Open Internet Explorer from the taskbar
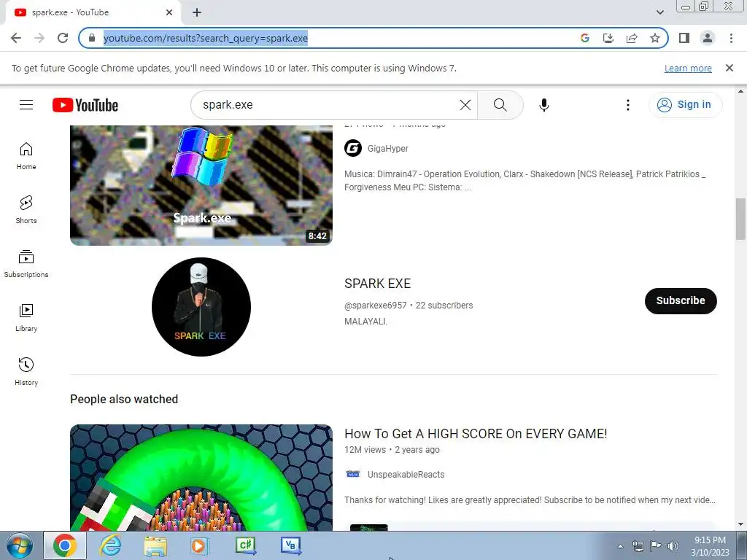 click(111, 545)
